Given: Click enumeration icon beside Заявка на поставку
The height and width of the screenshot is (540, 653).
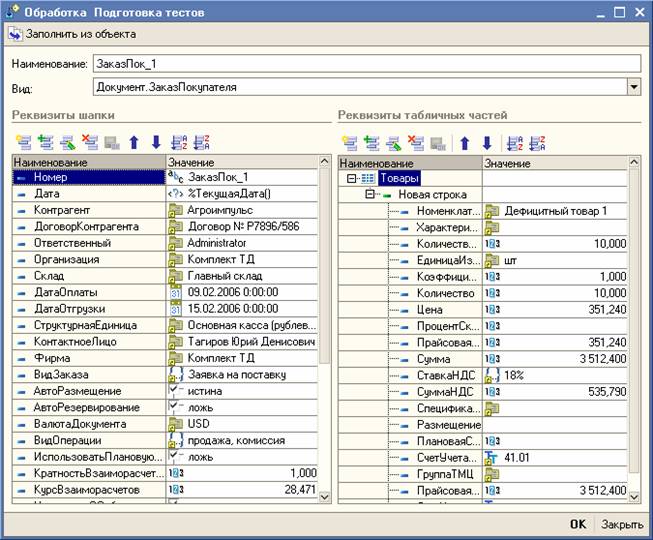Looking at the screenshot, I should click(175, 375).
